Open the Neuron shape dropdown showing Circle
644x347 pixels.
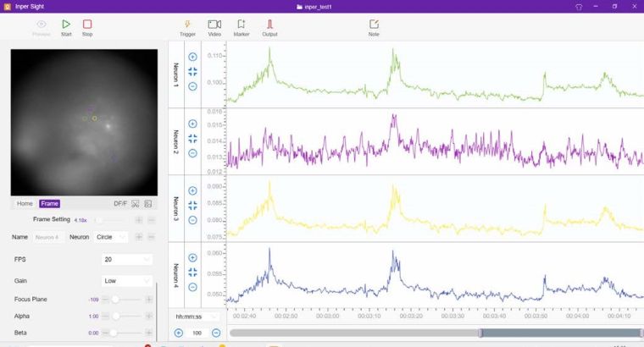click(x=111, y=237)
